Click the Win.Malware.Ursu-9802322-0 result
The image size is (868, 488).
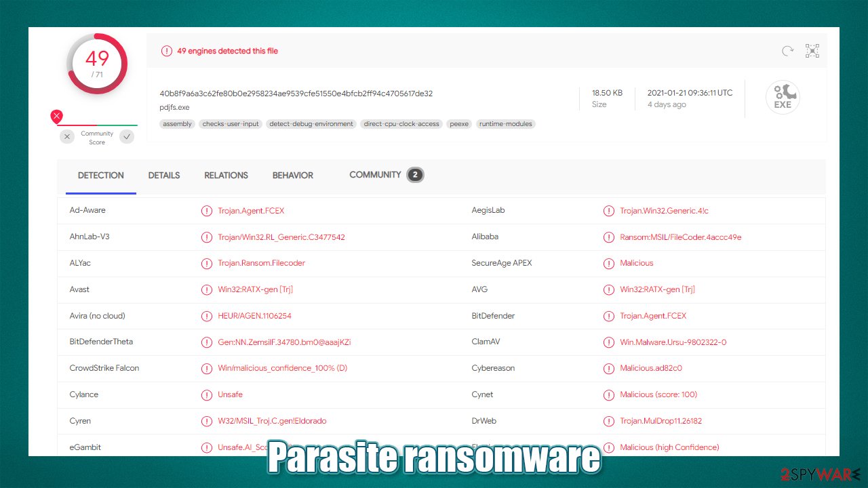[673, 342]
